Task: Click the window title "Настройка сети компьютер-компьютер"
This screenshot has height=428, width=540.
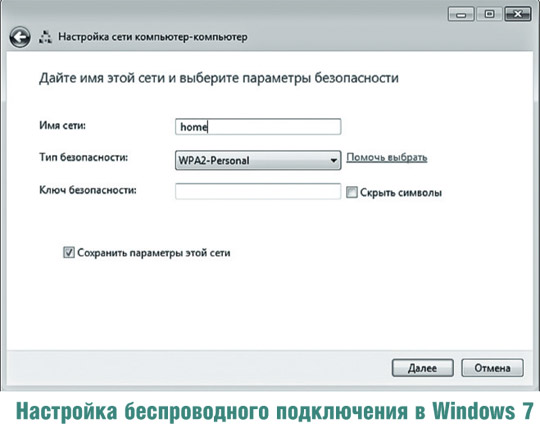Action: 153,37
